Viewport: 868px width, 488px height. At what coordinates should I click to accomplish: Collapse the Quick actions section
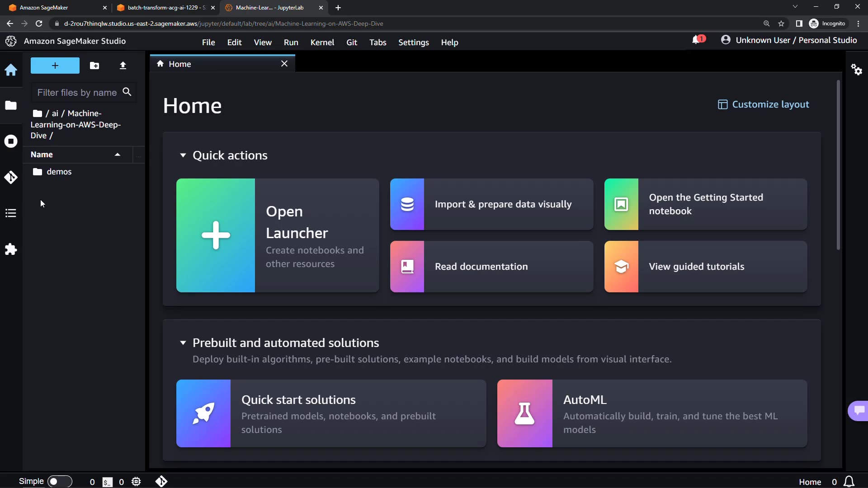[x=183, y=155]
